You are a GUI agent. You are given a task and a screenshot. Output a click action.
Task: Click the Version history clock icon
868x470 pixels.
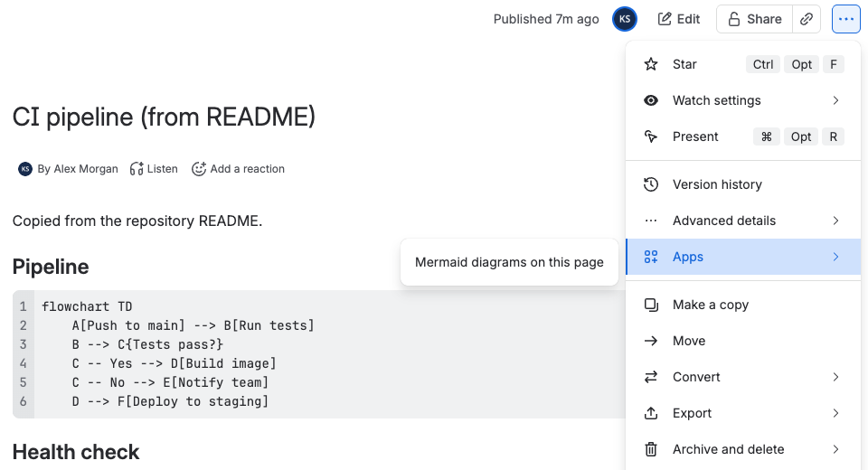[x=651, y=184]
